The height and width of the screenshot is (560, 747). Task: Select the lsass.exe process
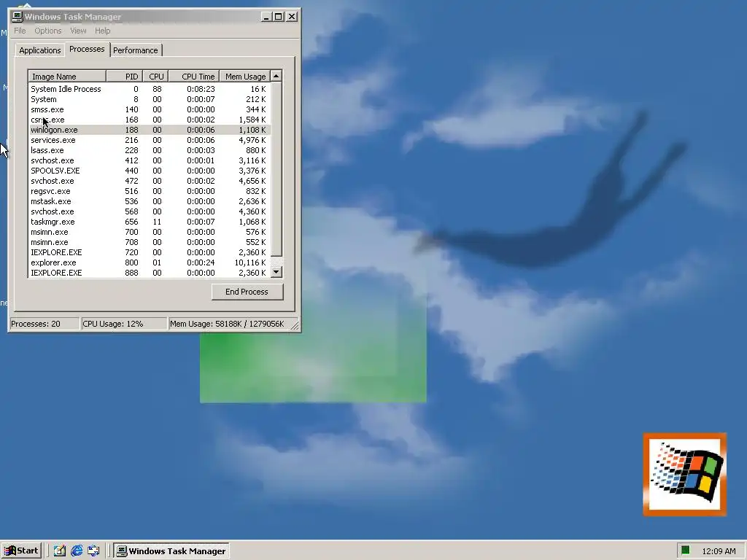pos(149,150)
